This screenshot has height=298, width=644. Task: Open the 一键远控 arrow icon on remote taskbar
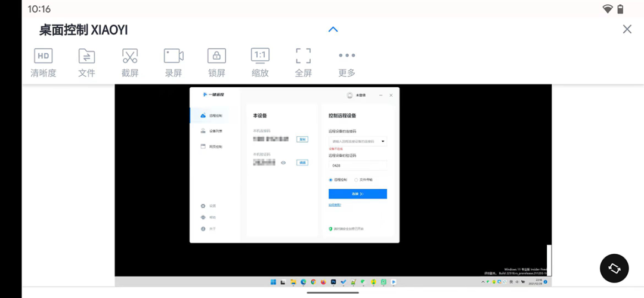(x=394, y=282)
